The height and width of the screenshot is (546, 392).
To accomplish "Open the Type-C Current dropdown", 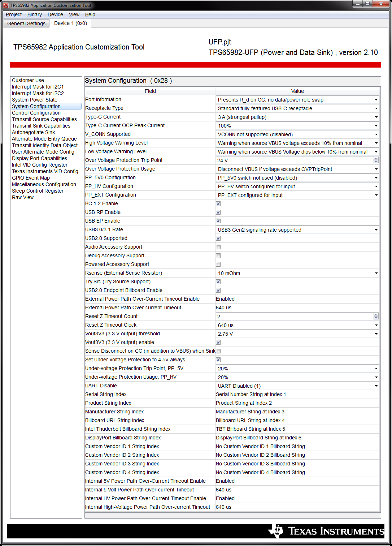I will pyautogui.click(x=297, y=117).
